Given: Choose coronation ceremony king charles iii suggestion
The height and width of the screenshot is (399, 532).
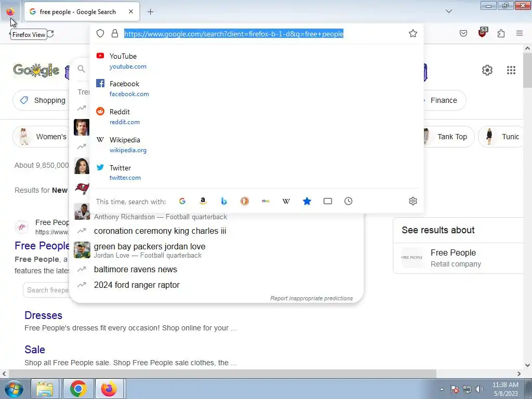Looking at the screenshot, I should pyautogui.click(x=216, y=231).
